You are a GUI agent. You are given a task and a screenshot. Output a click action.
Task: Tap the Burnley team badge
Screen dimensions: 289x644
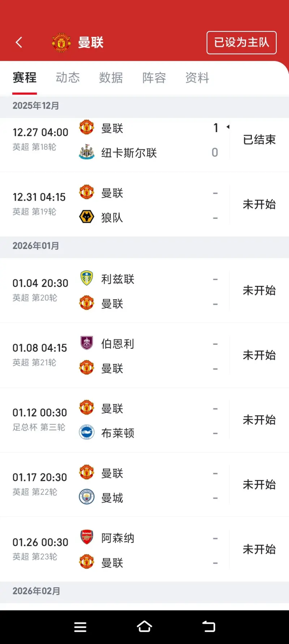[x=87, y=343]
